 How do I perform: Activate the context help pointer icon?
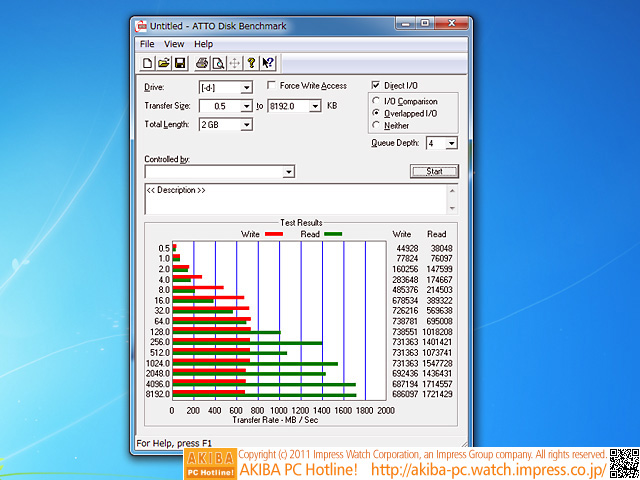coord(268,63)
